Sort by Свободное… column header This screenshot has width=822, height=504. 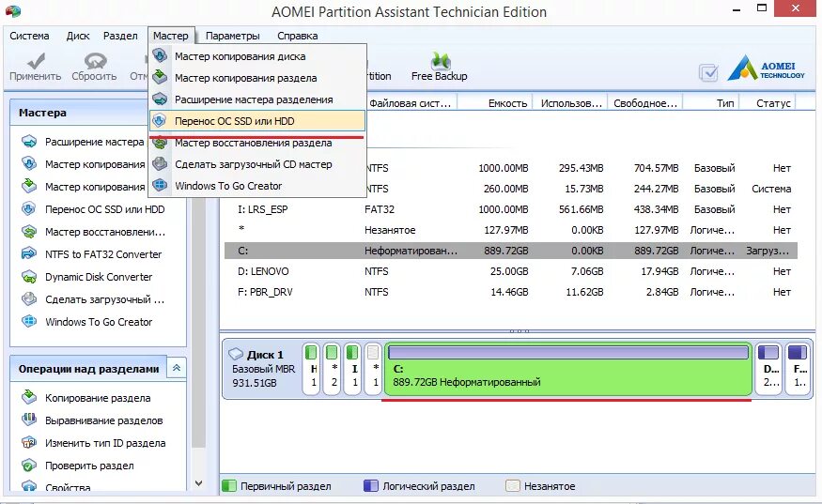point(645,103)
